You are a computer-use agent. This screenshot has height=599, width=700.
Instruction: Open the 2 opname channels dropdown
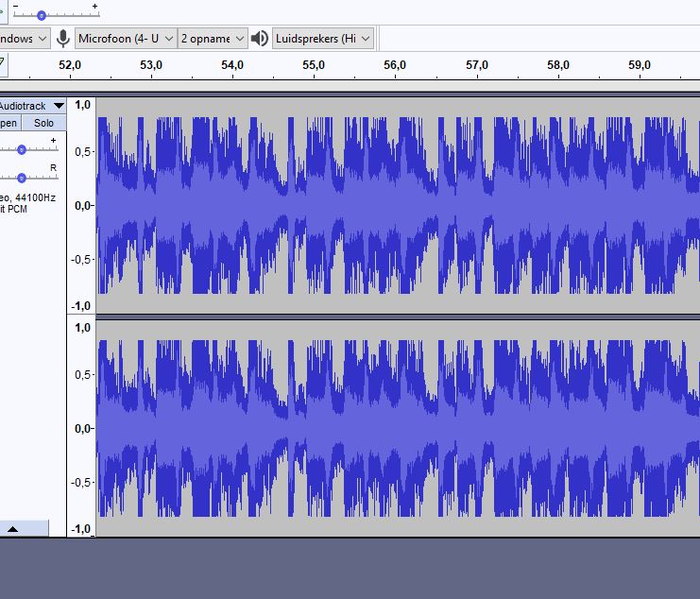[213, 39]
